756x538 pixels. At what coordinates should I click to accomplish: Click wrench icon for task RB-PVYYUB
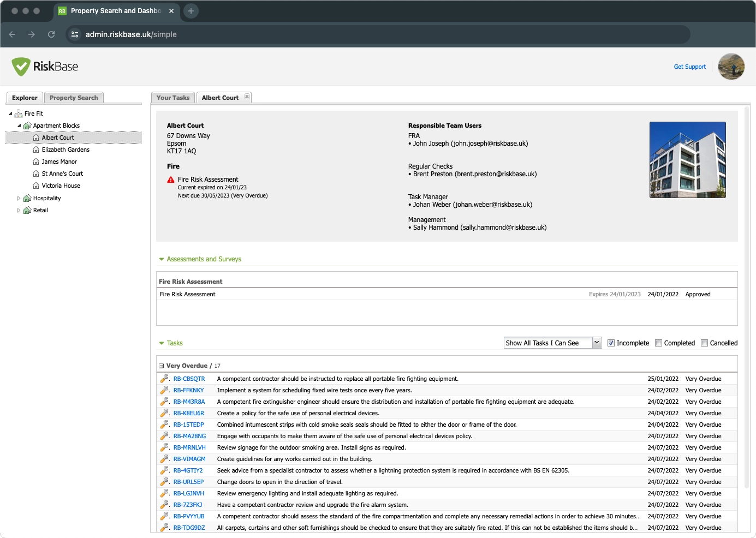(164, 516)
